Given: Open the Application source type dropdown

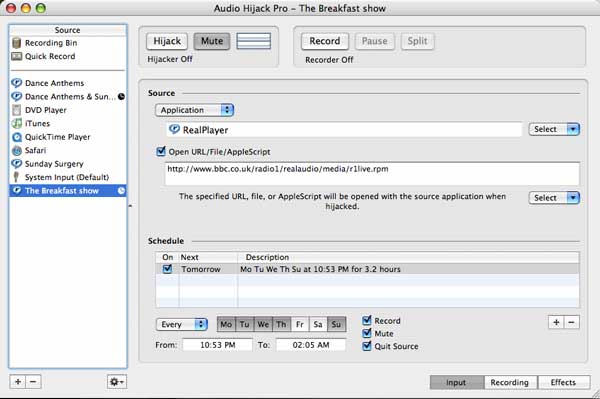Looking at the screenshot, I should pyautogui.click(x=194, y=110).
